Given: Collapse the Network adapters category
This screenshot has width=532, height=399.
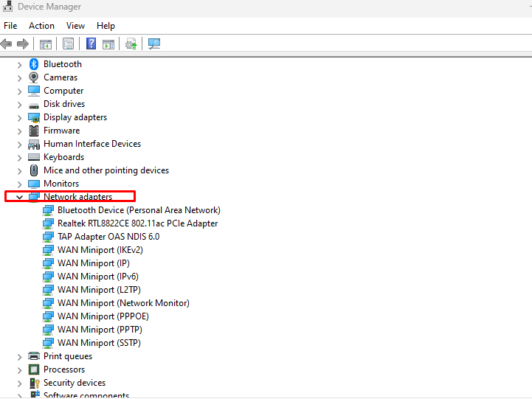Looking at the screenshot, I should click(x=20, y=197).
